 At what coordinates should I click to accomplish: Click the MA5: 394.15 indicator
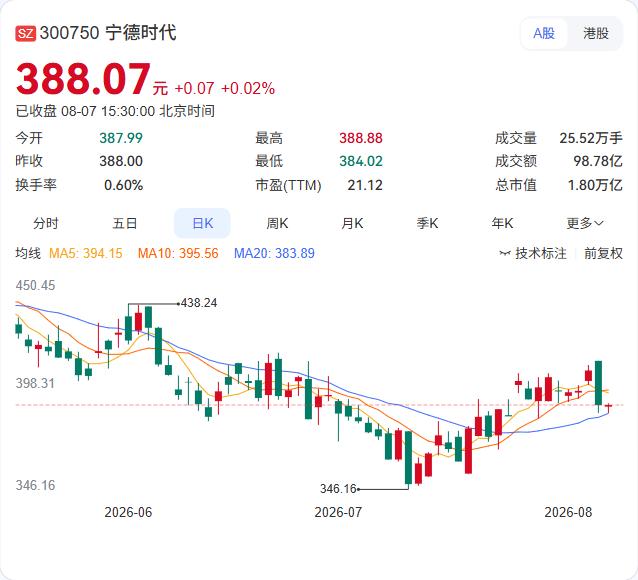[x=85, y=254]
